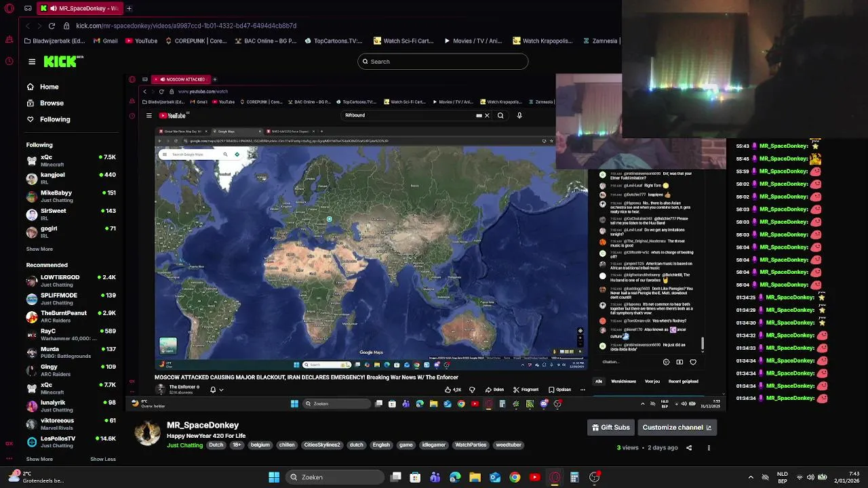Open the Watch Sci-Fi Cartoons bookmark
The height and width of the screenshot is (488, 868).
(403, 41)
